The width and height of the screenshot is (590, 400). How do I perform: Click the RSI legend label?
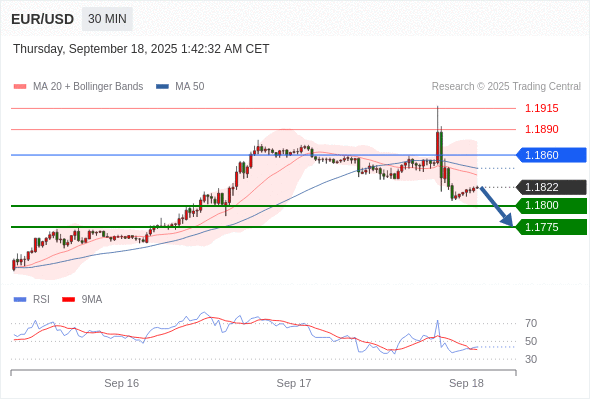click(41, 300)
